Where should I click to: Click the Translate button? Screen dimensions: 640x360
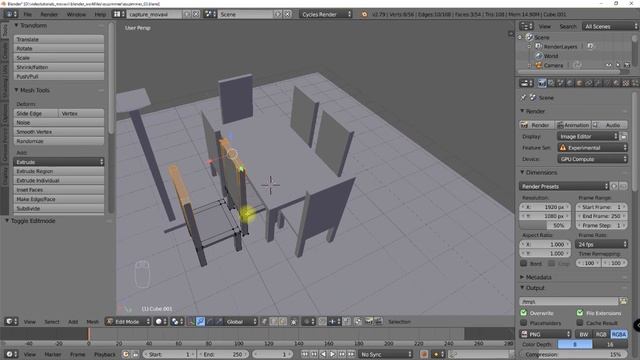coord(59,39)
